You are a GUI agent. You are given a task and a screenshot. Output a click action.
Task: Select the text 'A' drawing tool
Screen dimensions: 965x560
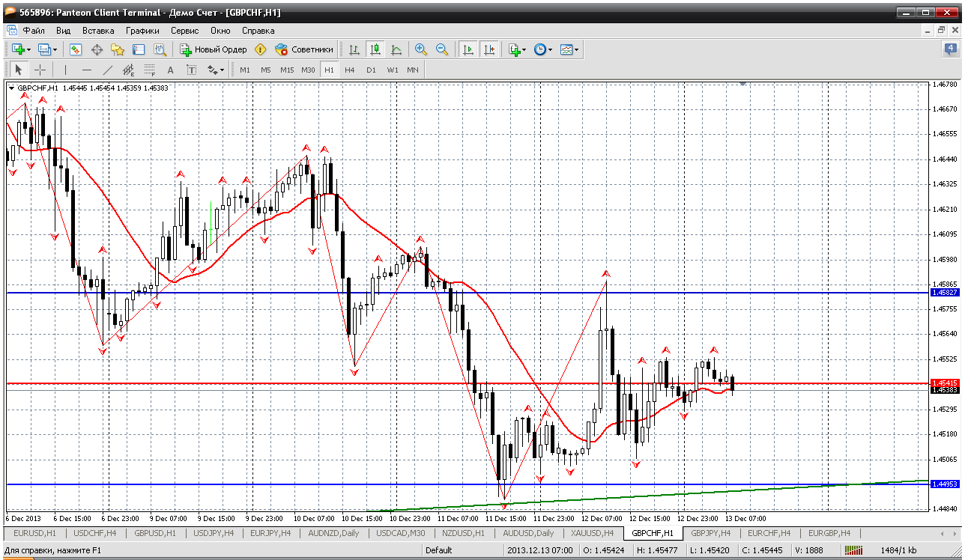(170, 70)
